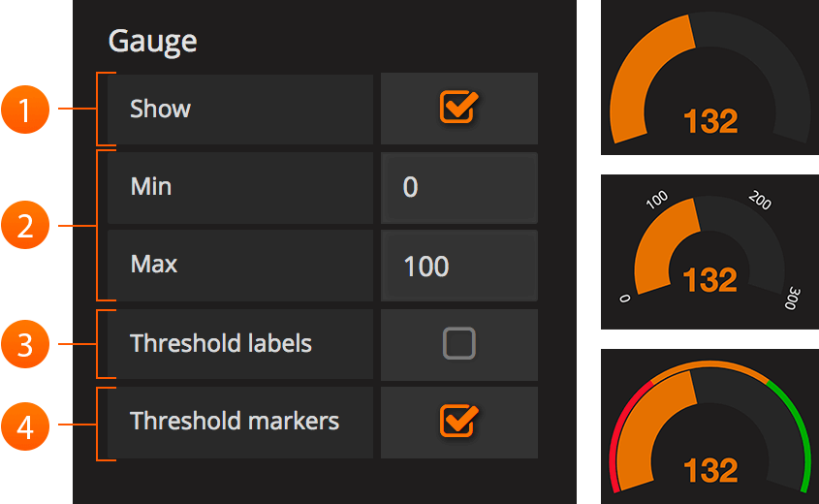Click the Min option label
Screen dimensions: 819x504
pyautogui.click(x=151, y=186)
